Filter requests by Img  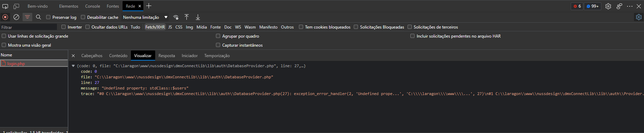click(189, 27)
